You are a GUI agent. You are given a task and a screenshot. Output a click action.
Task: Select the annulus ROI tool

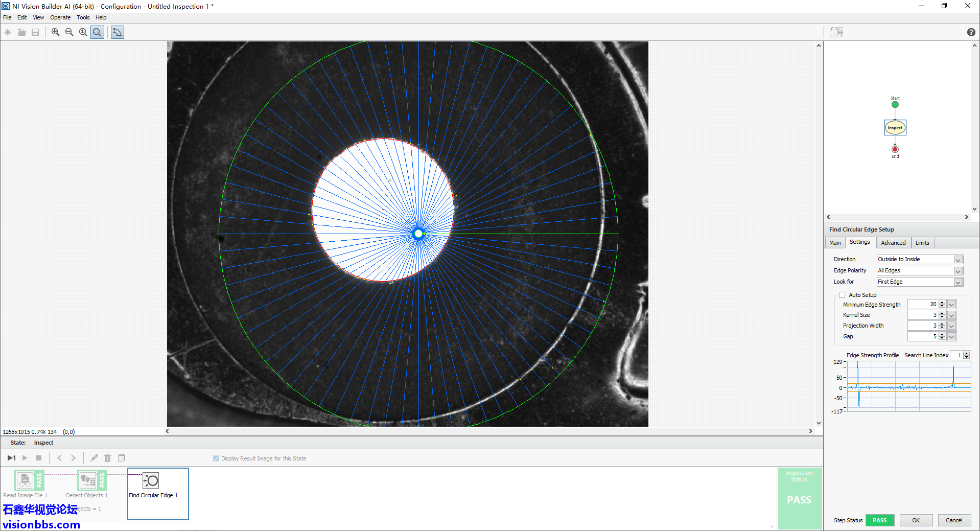[118, 32]
